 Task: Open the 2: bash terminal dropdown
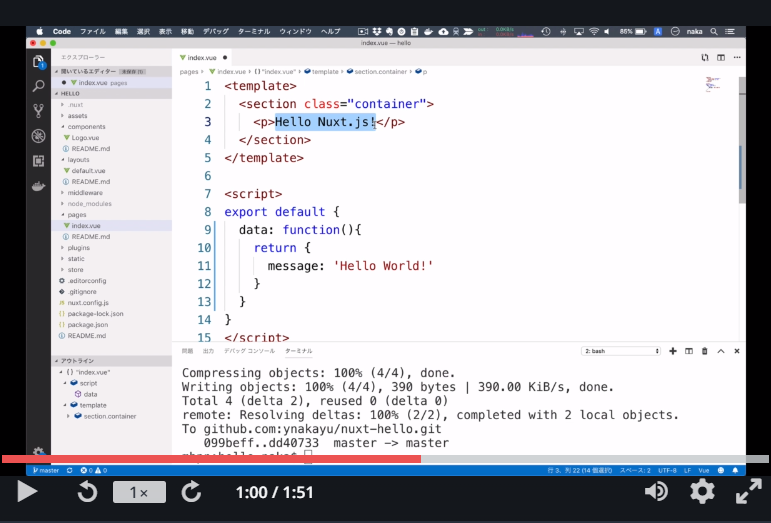(x=621, y=351)
